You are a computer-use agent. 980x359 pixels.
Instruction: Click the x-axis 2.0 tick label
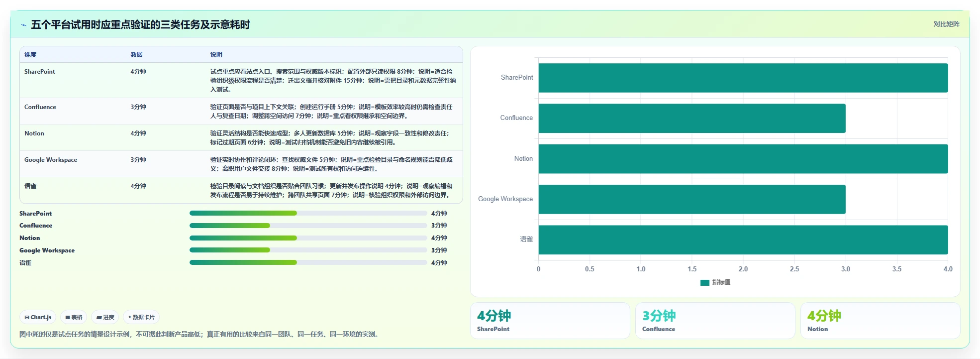(743, 269)
